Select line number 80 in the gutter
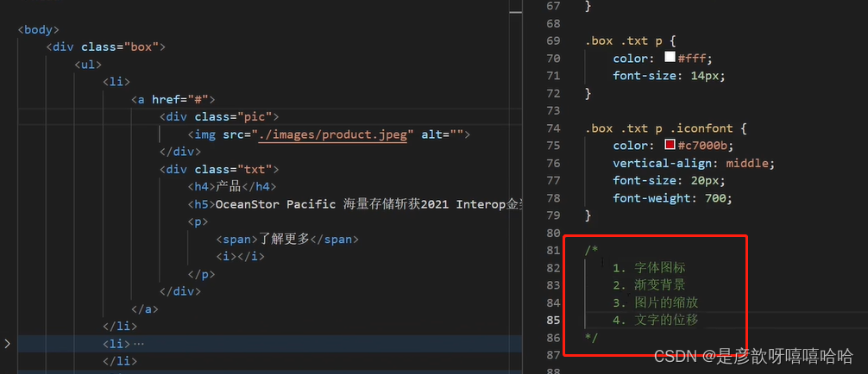The width and height of the screenshot is (868, 374). pyautogui.click(x=553, y=233)
